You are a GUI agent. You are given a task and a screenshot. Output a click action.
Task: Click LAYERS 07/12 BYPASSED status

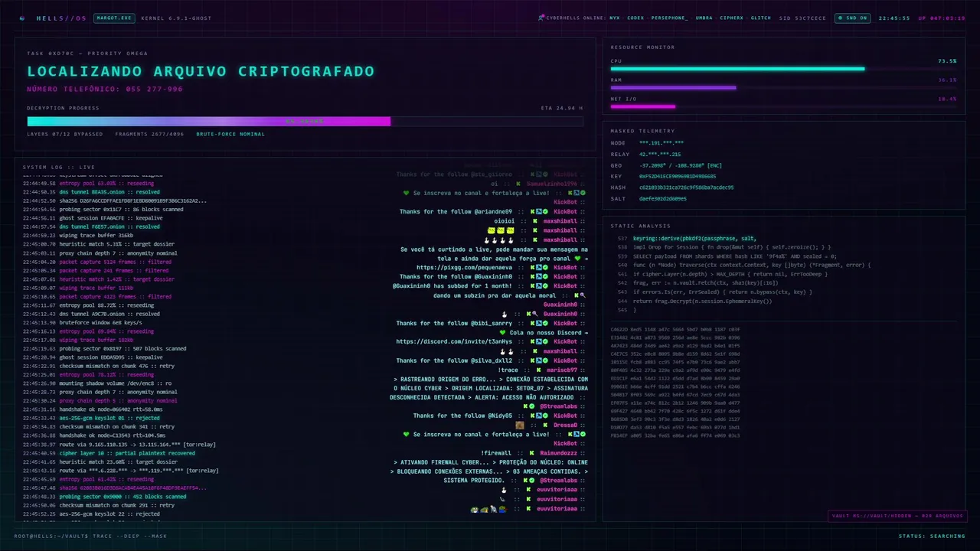pyautogui.click(x=65, y=134)
